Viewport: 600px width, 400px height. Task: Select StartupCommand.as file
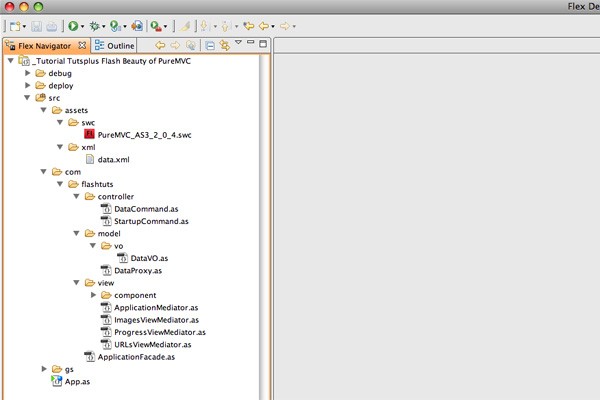[x=151, y=221]
